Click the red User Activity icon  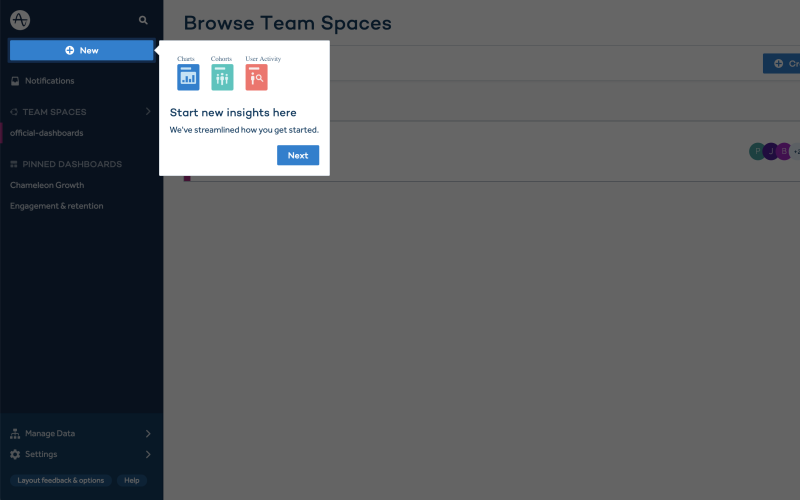coord(257,78)
